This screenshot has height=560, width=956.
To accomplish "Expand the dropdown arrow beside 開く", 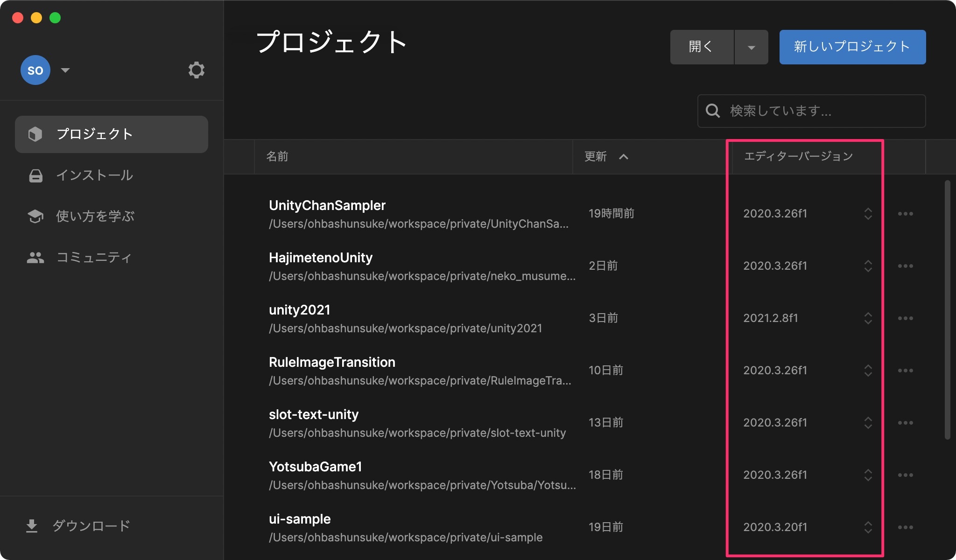I will (x=751, y=47).
